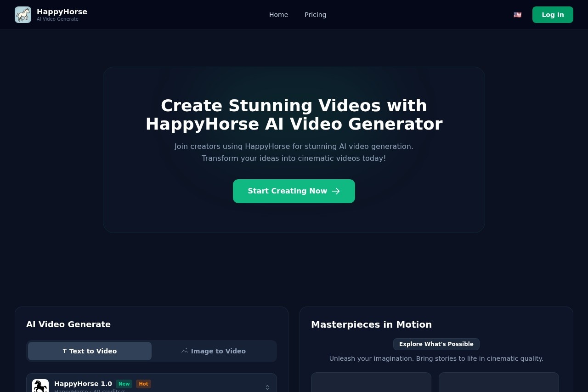
Task: Click the Log In button
Action: (553, 15)
